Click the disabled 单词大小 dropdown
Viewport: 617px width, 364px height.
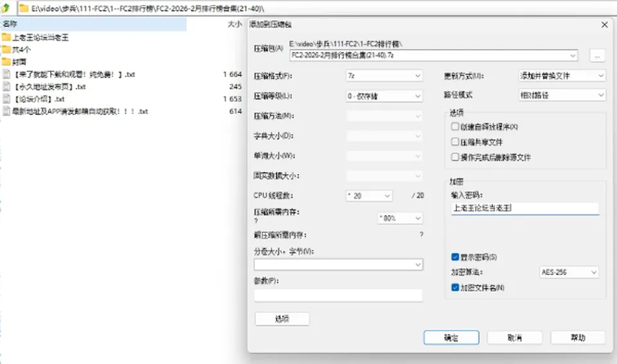[384, 156]
